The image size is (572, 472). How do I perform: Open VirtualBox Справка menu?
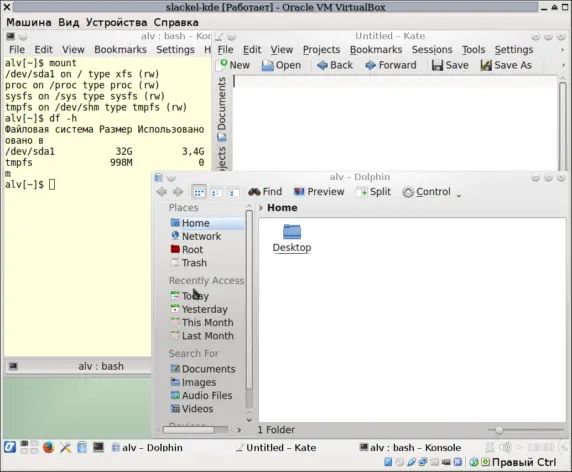(176, 22)
